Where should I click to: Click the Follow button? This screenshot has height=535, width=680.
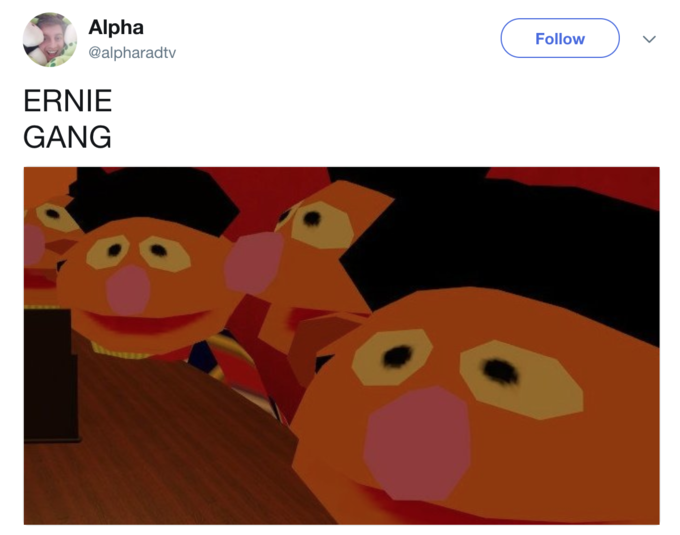[x=560, y=38]
